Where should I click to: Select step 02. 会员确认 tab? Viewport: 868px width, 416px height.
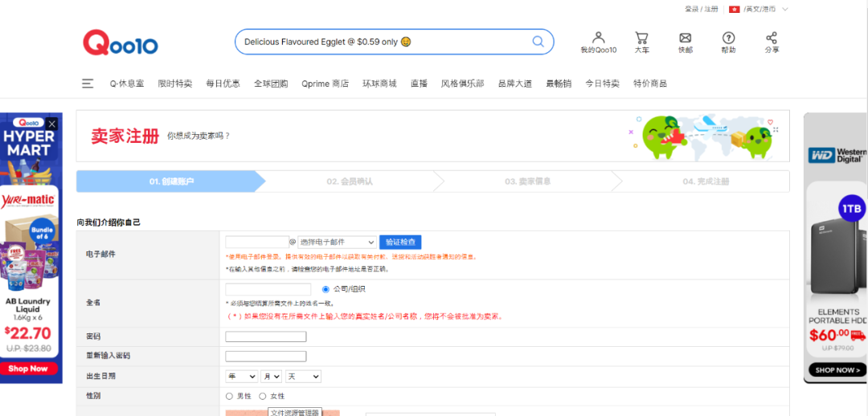pos(350,181)
